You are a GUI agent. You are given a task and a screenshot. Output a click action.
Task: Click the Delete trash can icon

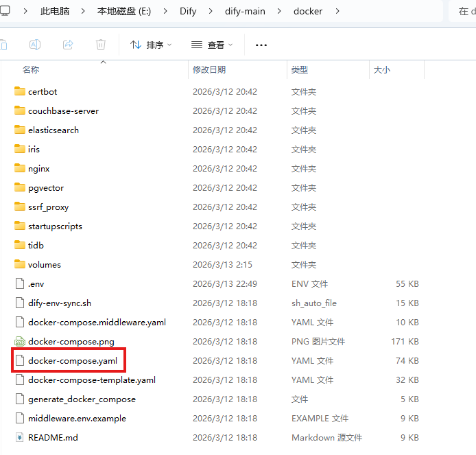point(101,45)
